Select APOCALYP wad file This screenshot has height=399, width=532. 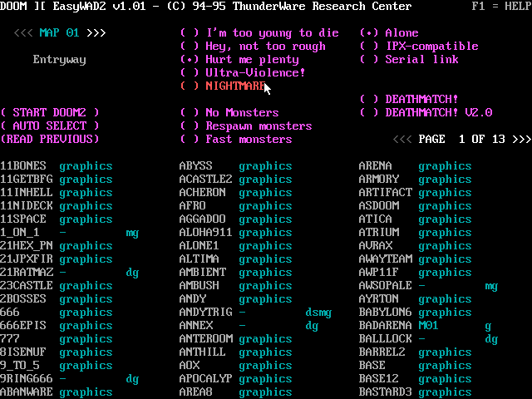(205, 378)
